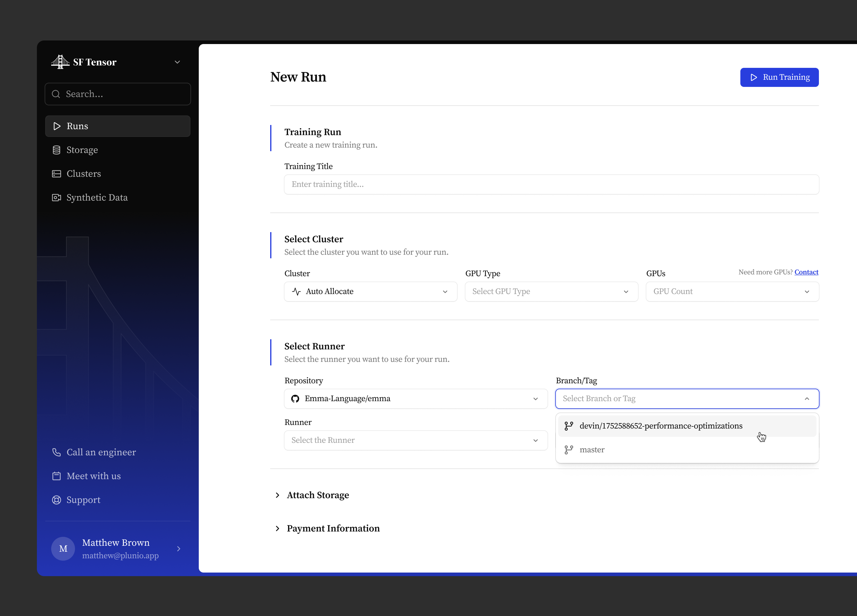Click into the Training Title input field

(x=551, y=185)
